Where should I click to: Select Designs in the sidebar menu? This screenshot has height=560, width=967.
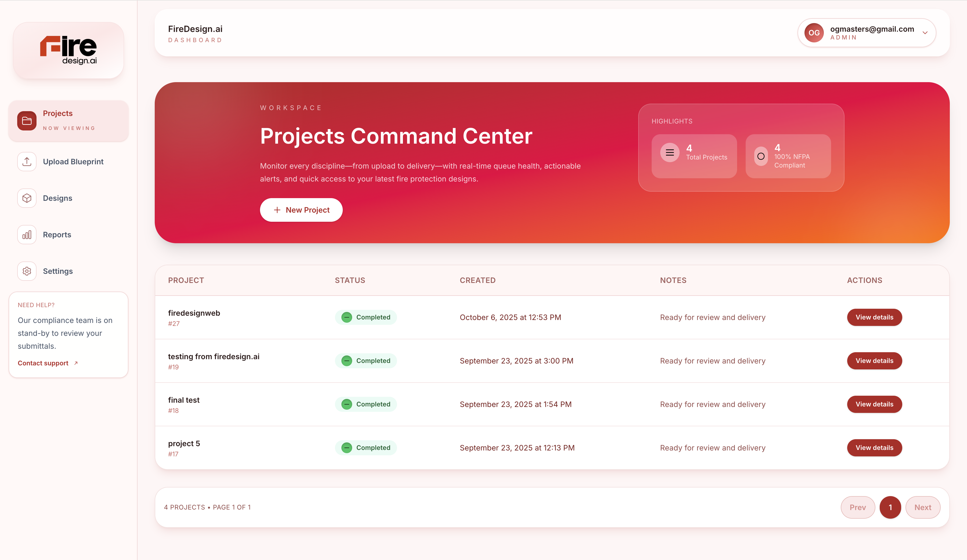pyautogui.click(x=57, y=198)
